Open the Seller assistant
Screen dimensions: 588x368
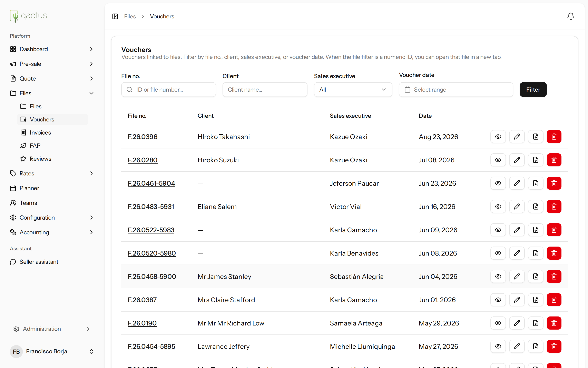(x=52, y=262)
